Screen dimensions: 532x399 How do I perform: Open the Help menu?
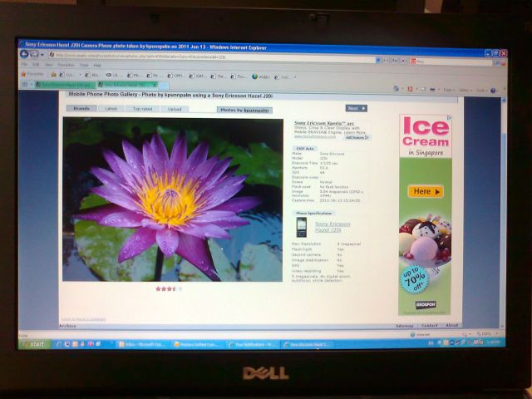coord(97,66)
